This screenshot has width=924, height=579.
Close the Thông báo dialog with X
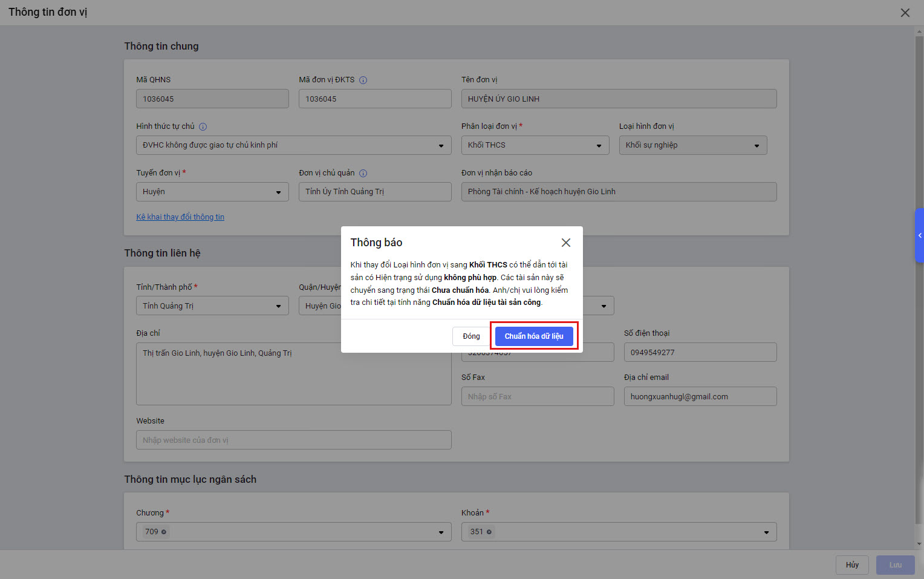click(x=565, y=243)
